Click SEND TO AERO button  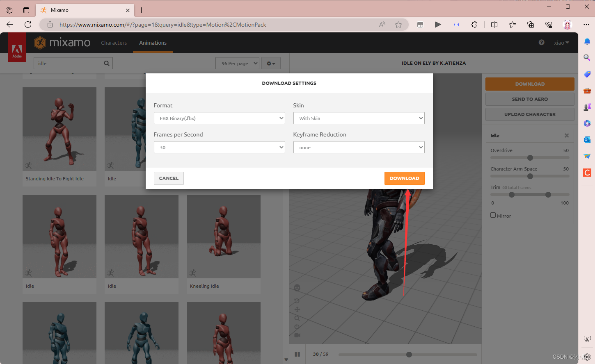[530, 99]
